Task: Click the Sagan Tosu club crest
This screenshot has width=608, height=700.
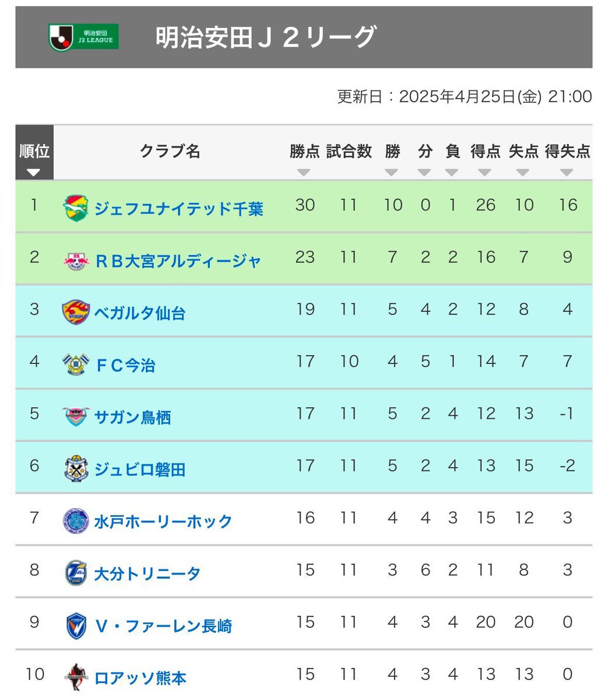Action: coord(76,416)
